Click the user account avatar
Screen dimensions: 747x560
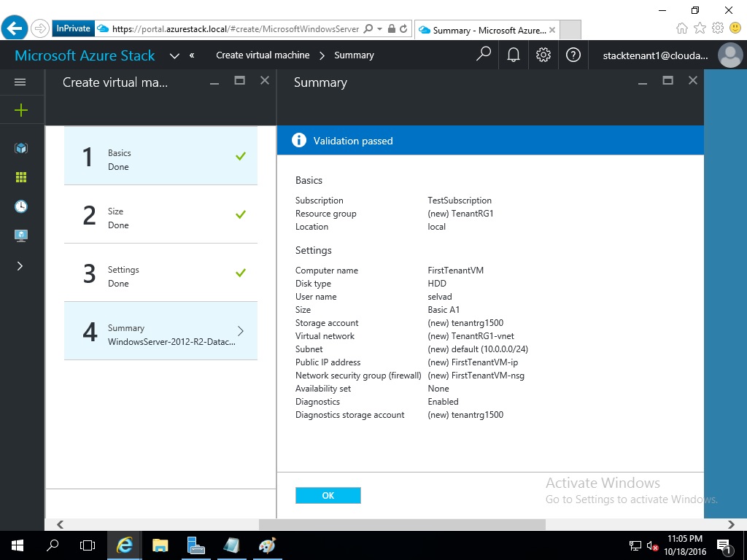pos(730,55)
